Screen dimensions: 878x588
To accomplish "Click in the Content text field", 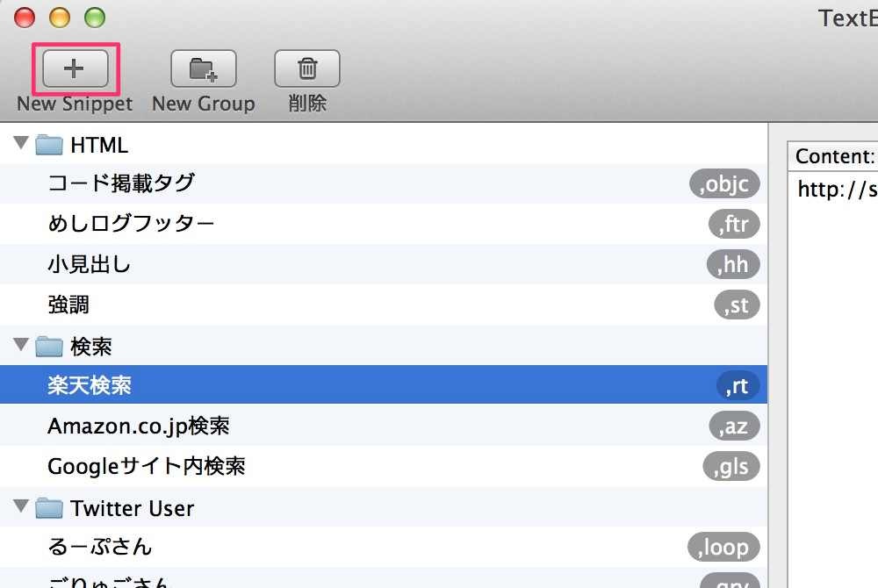I will 832,380.
